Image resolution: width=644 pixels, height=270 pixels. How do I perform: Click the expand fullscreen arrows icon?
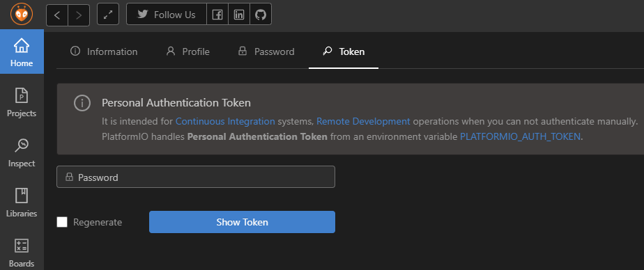tap(108, 15)
